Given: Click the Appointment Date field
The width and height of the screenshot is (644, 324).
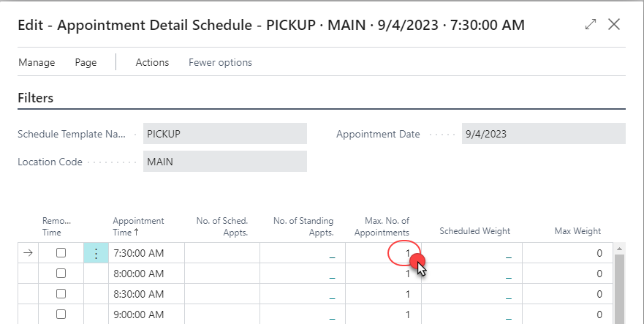Looking at the screenshot, I should point(543,134).
